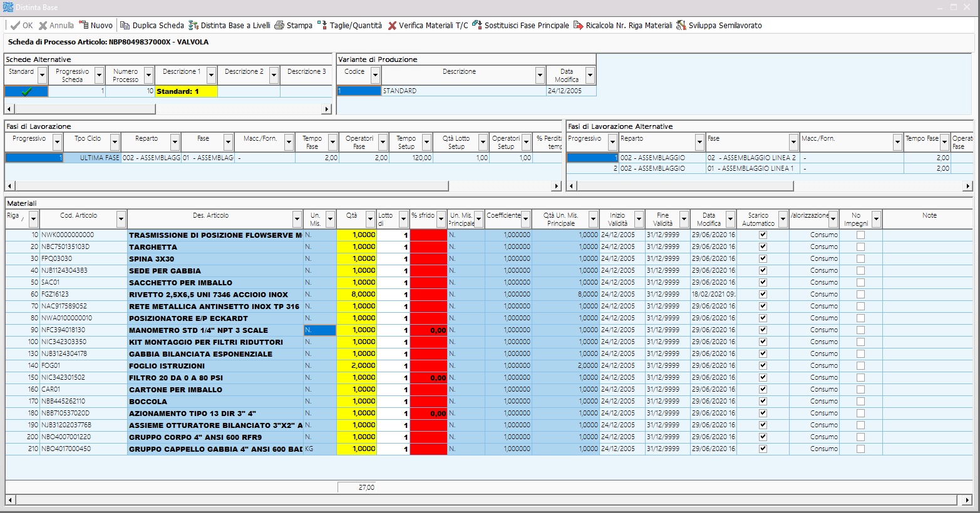Viewport: 980px width, 513px height.
Task: Click Materiali horizontal scrollbar right arrow
Action: point(967,500)
